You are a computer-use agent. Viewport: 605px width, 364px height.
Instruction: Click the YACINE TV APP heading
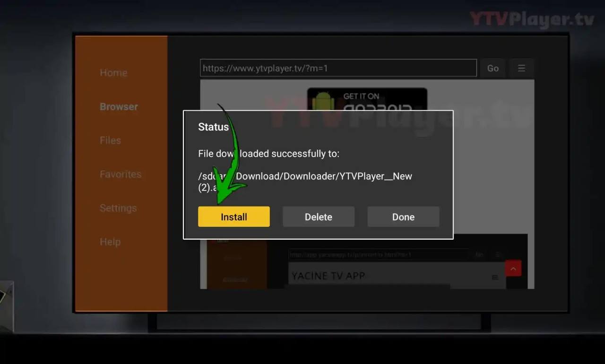click(328, 276)
